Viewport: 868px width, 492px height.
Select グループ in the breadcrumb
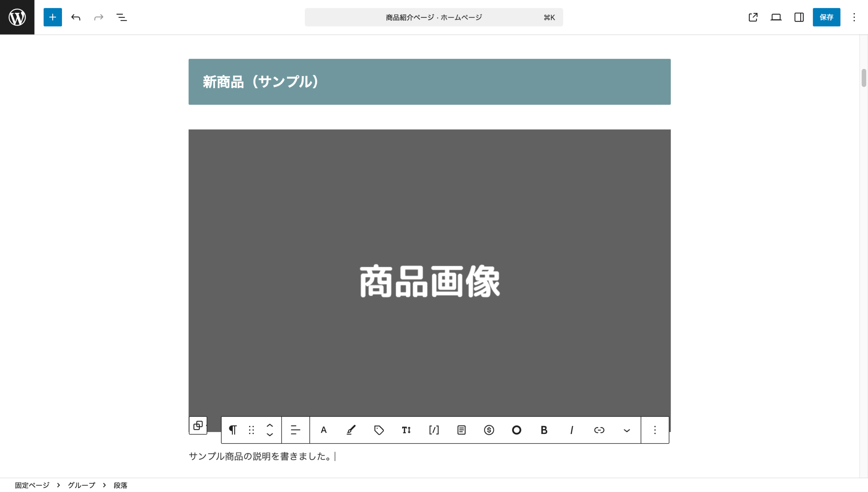[x=81, y=485]
